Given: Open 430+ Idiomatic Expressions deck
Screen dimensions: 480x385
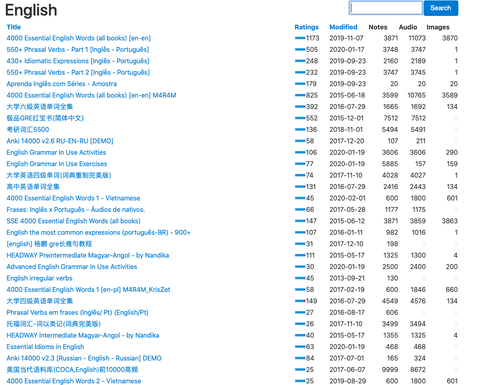Looking at the screenshot, I should tap(78, 61).
